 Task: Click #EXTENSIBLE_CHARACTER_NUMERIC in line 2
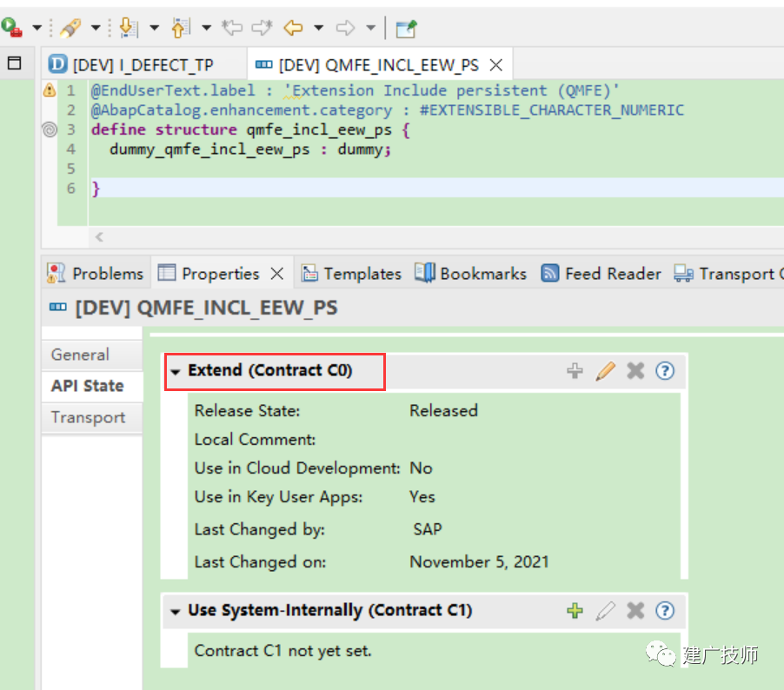pos(552,110)
